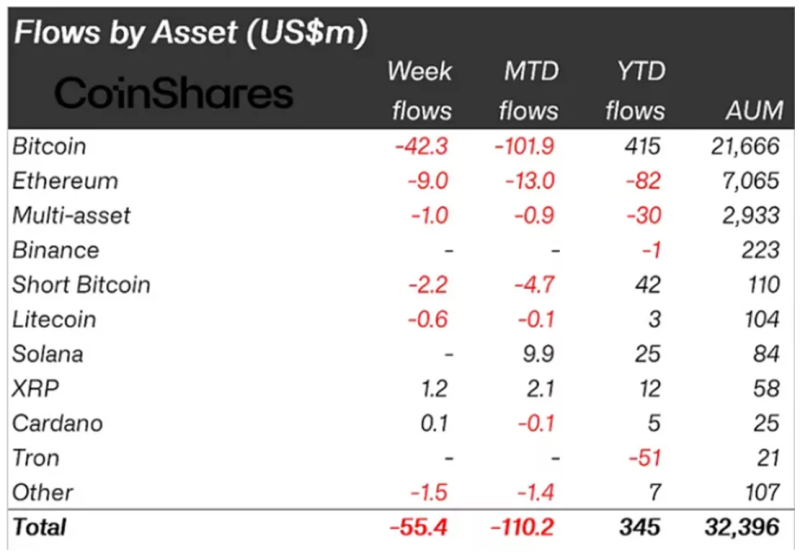
Task: Click the CoinShares logo
Action: 173,93
